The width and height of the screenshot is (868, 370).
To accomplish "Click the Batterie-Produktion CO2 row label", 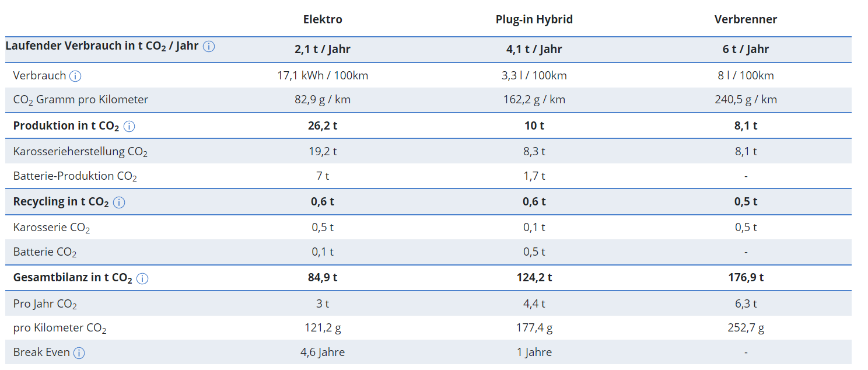I will [x=75, y=176].
